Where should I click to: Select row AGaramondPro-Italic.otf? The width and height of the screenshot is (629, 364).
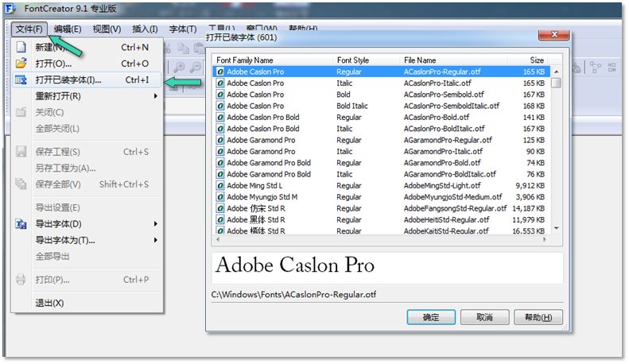coord(381,152)
